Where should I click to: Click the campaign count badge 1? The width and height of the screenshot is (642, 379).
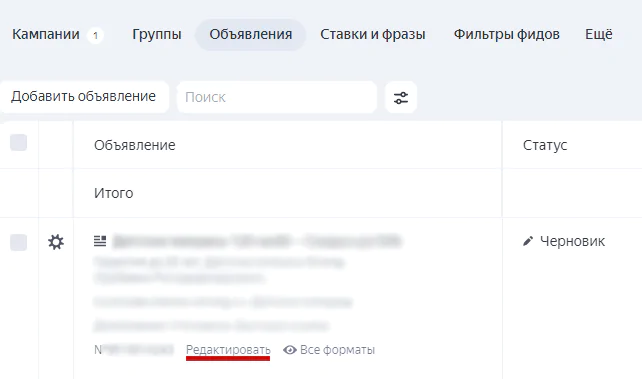coord(95,36)
